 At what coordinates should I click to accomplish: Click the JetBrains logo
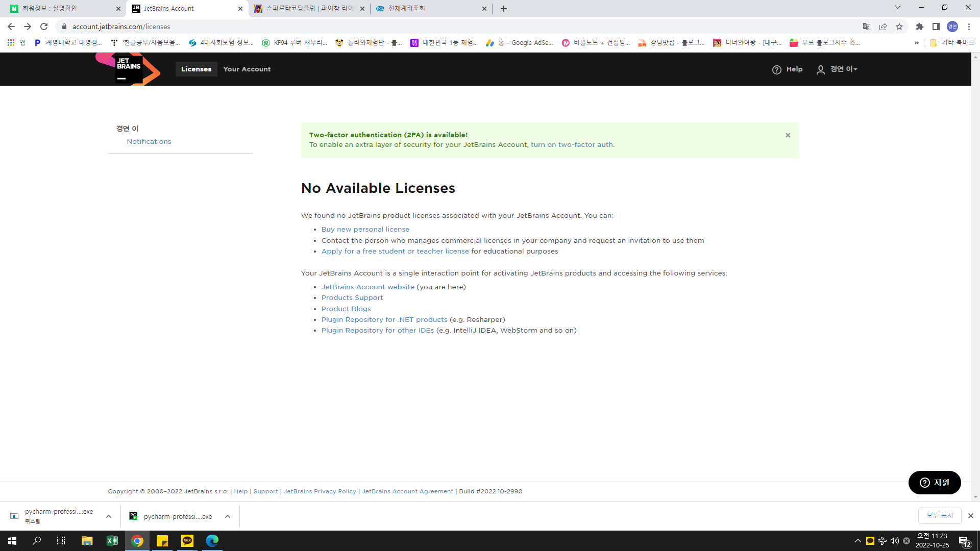(128, 69)
